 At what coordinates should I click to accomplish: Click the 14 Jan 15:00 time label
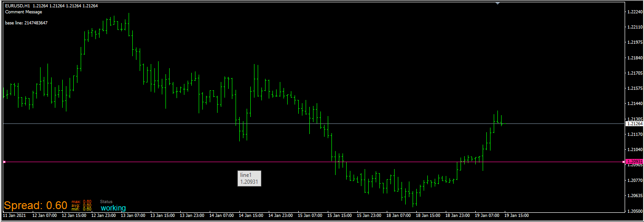point(251,216)
